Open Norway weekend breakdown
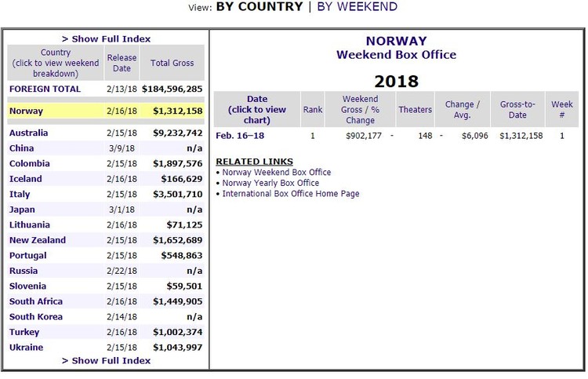The width and height of the screenshot is (588, 379). (x=26, y=111)
